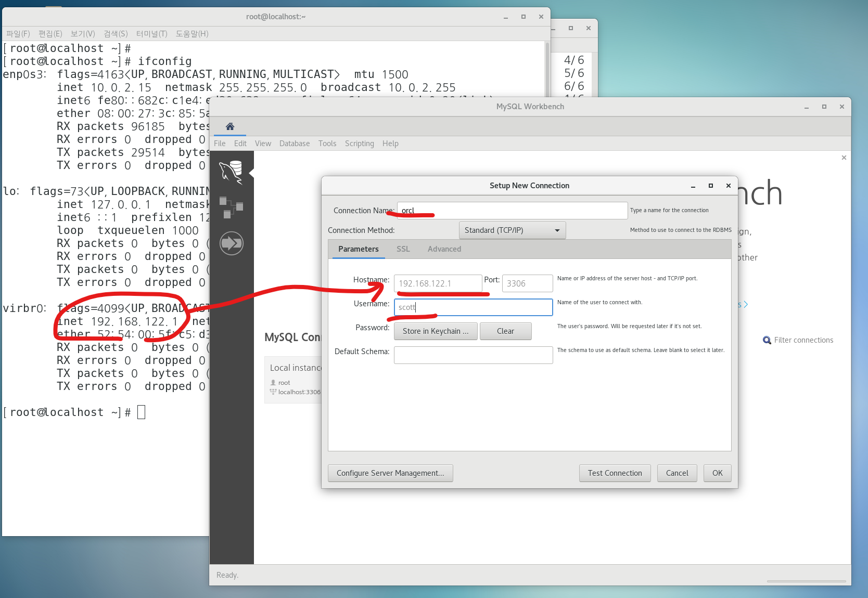Click Configure Server Management button
This screenshot has height=598, width=868.
(390, 473)
